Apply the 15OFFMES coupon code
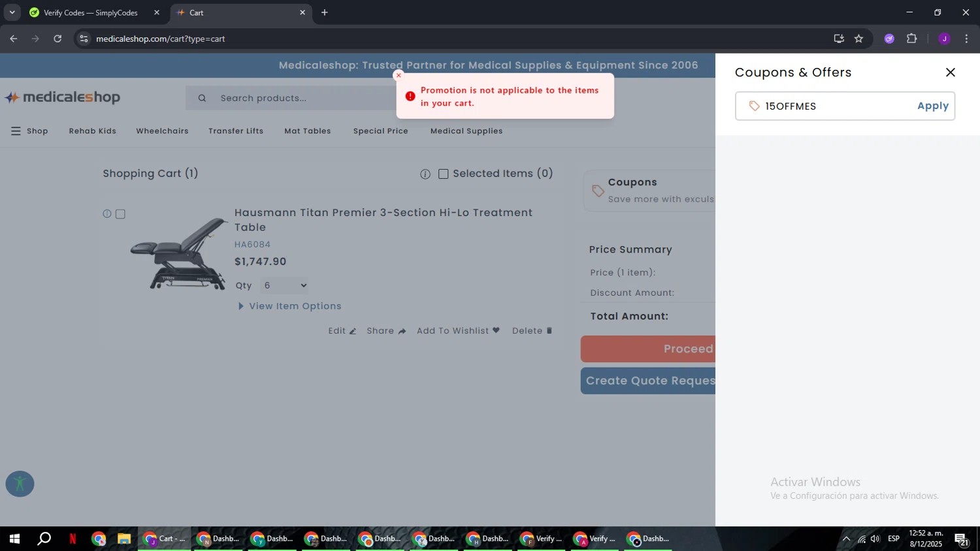Viewport: 980px width, 551px height. pos(932,106)
